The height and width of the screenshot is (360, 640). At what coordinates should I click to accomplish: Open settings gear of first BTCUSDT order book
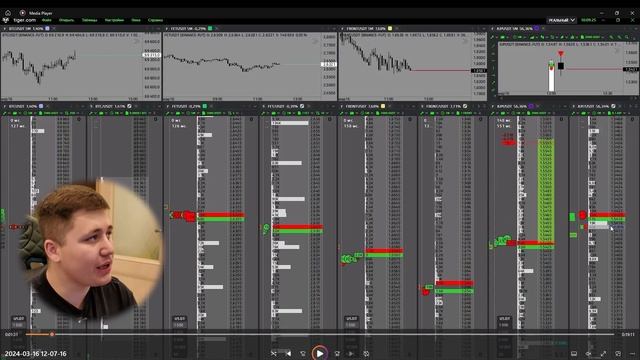point(79,119)
